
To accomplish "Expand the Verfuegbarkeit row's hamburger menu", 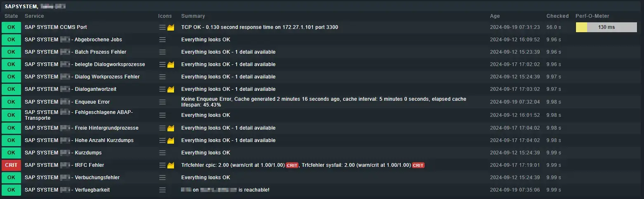I will tap(162, 190).
